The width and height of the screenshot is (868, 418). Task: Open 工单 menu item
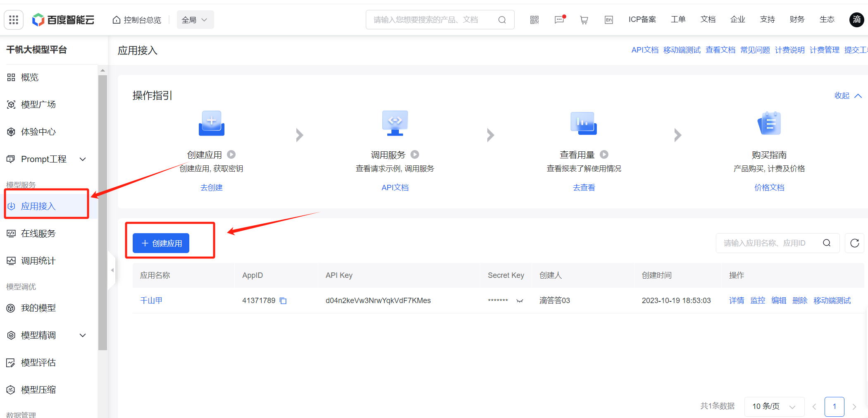tap(678, 19)
